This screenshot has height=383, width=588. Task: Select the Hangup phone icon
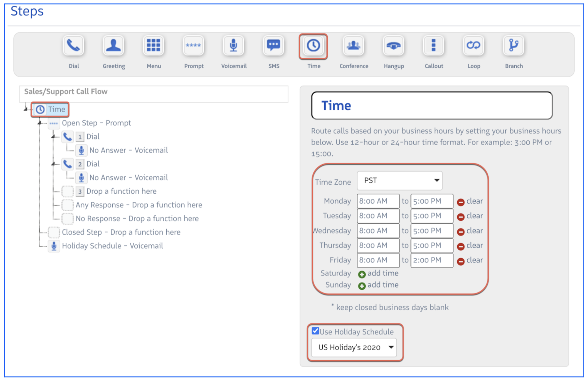394,46
